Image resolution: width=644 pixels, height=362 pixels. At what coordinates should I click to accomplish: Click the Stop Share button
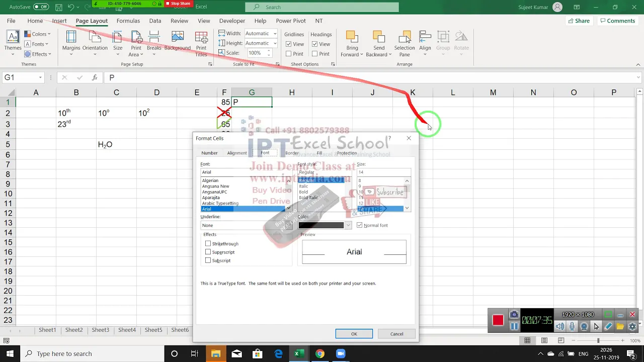pos(178,4)
